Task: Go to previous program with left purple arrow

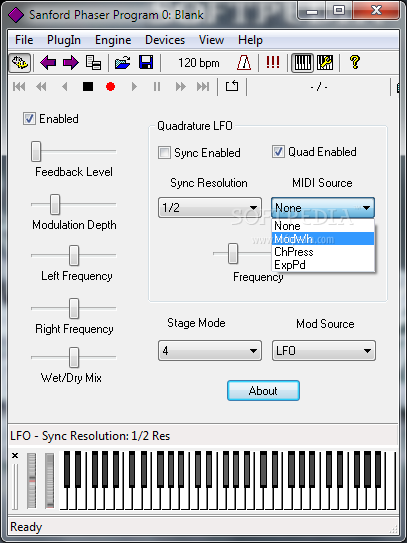Action: (x=48, y=63)
